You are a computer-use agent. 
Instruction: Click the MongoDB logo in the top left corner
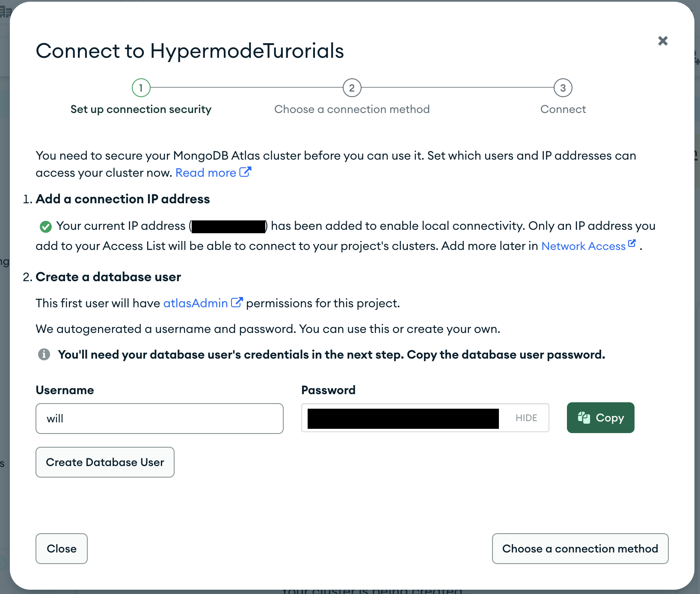(6, 11)
